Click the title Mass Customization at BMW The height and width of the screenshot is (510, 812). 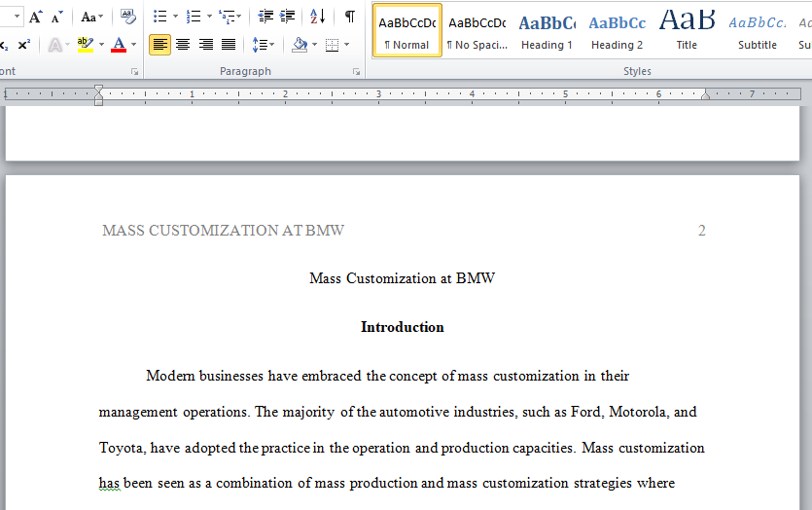point(403,278)
